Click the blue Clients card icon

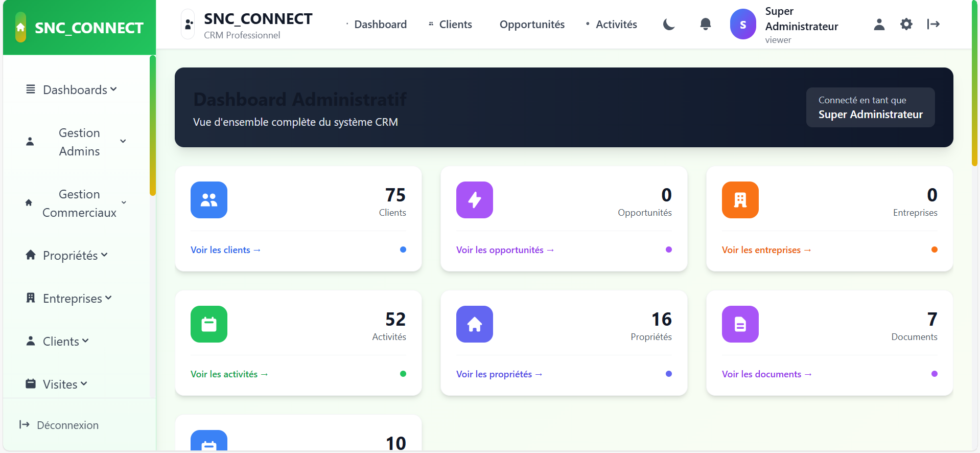[x=209, y=200]
